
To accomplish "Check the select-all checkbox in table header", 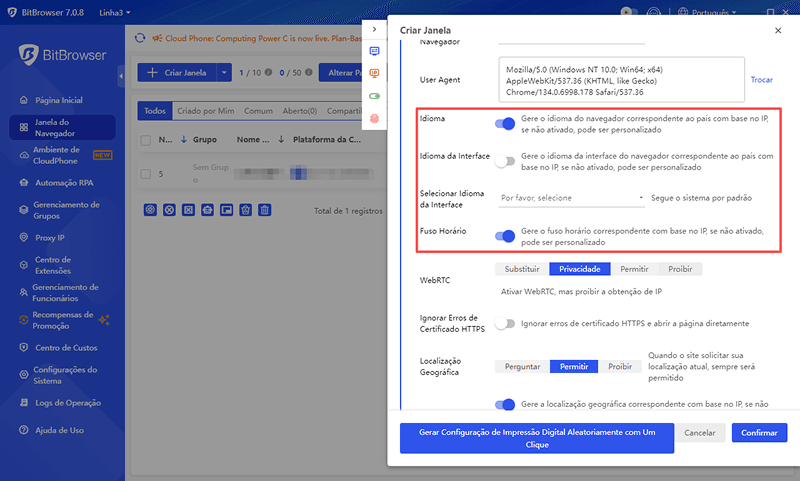I will pos(145,140).
